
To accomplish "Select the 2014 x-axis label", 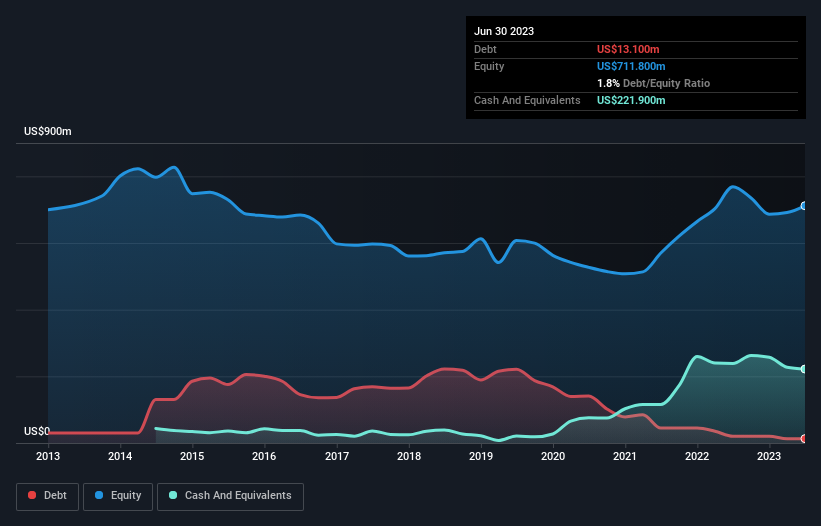I will pos(120,456).
